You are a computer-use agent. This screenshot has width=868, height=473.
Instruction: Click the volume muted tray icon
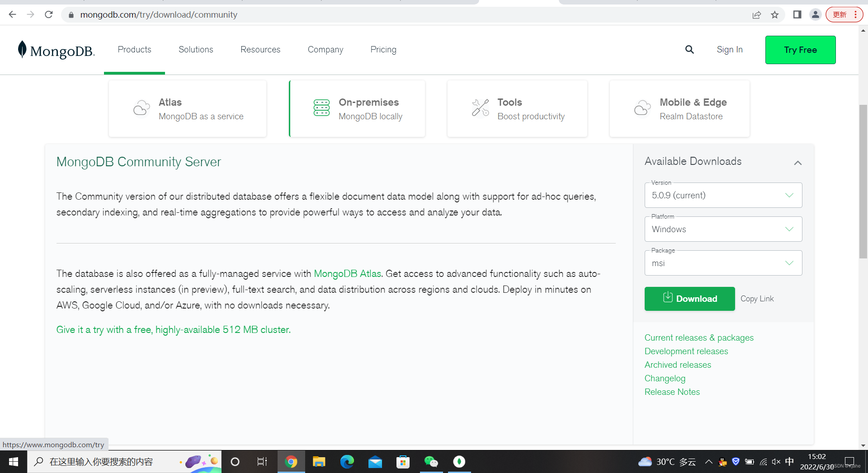776,462
